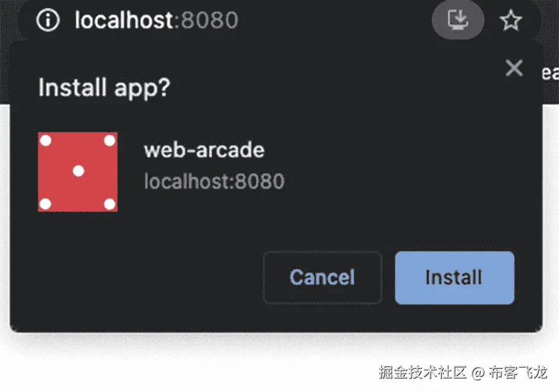
Task: Confirm with the blue Install button
Action: pos(454,278)
